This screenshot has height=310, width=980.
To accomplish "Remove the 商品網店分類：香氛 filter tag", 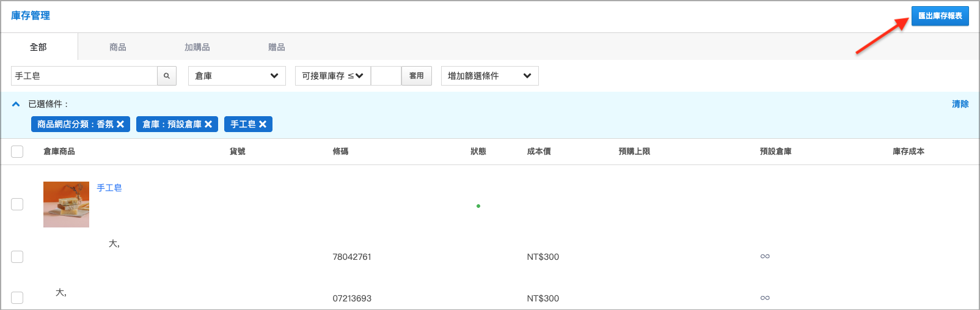I will point(120,124).
